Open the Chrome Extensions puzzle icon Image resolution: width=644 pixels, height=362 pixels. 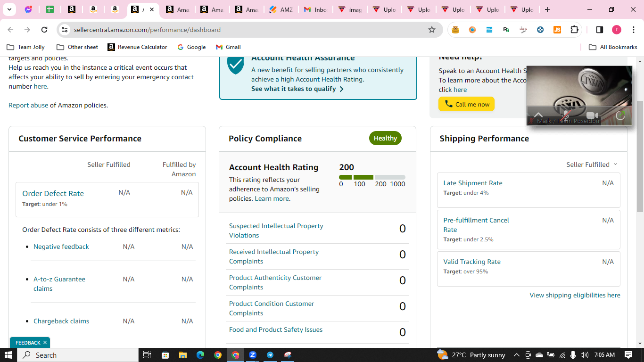tap(574, 30)
